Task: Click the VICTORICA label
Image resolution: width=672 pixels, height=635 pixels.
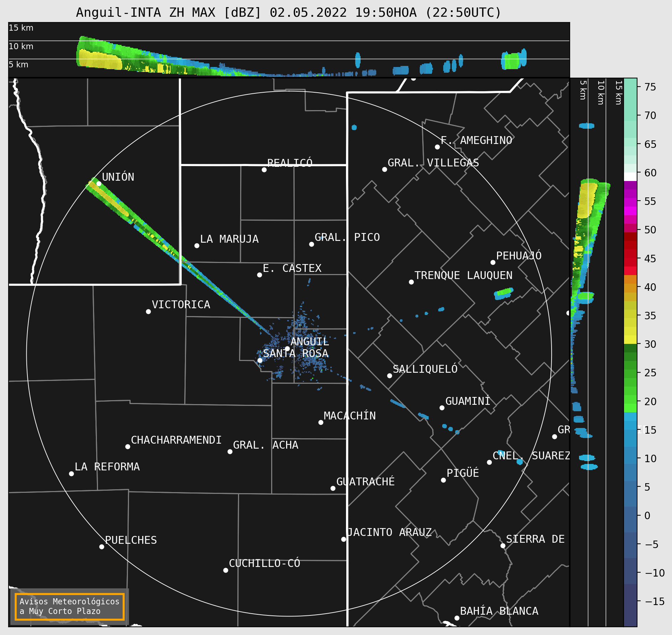Action: pos(181,305)
